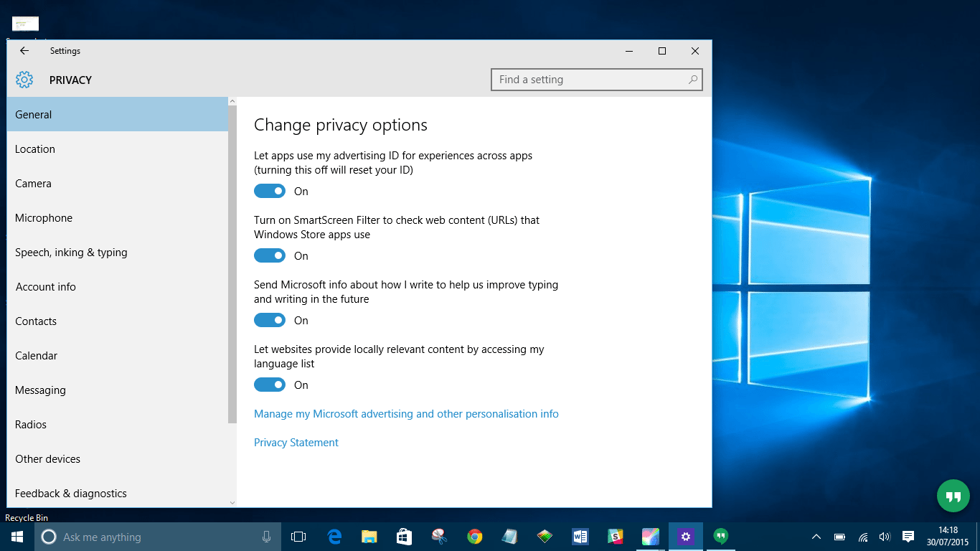
Task: Open Microsoft Edge from the taskbar
Action: [x=334, y=537]
